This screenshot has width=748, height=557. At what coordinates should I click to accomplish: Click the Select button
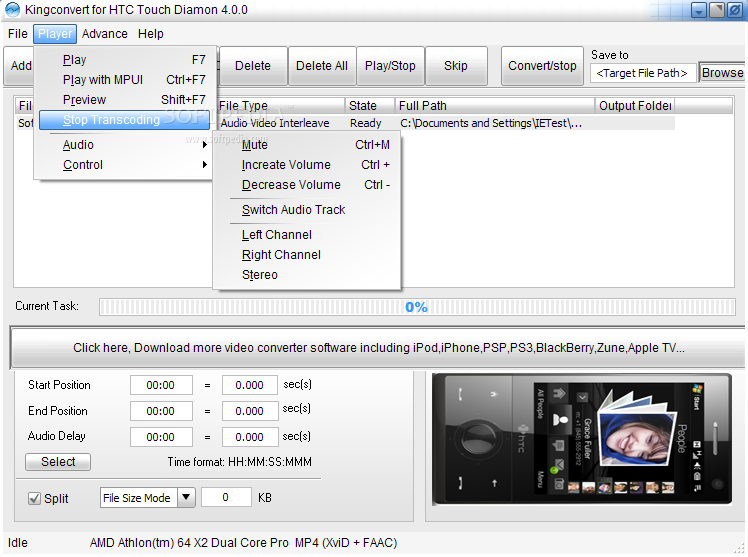click(x=58, y=462)
